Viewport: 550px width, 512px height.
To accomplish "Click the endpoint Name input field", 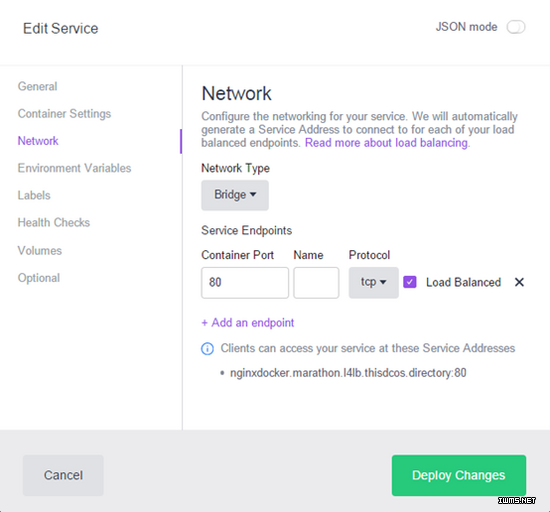I will pyautogui.click(x=316, y=283).
